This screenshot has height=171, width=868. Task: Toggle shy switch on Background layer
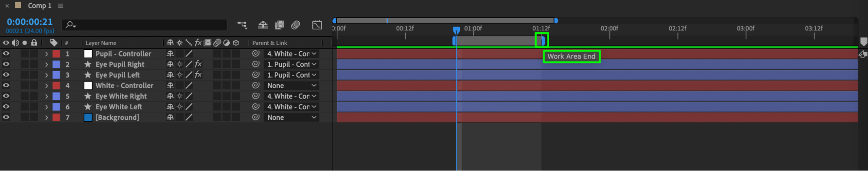click(x=170, y=117)
